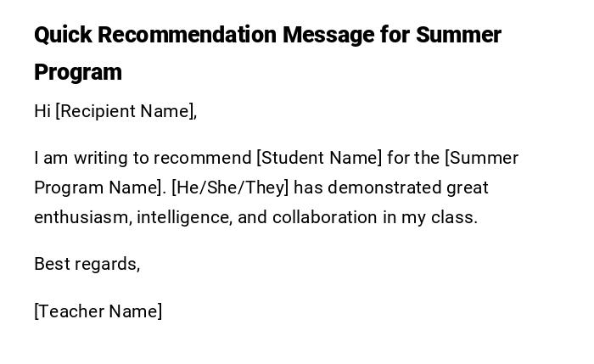Select the [Student Name] placeholder
This screenshot has width=594, height=364.
click(319, 158)
